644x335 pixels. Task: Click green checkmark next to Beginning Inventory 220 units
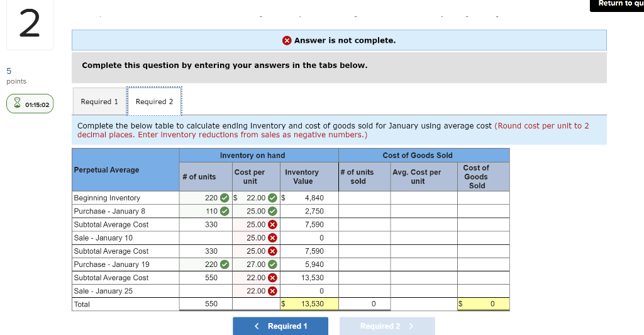tap(225, 198)
